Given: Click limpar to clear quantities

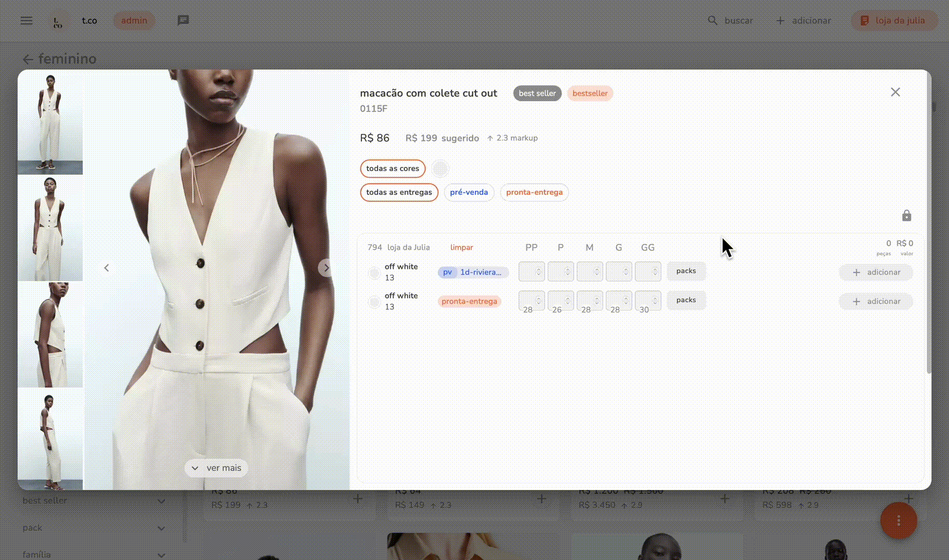Looking at the screenshot, I should 461,247.
